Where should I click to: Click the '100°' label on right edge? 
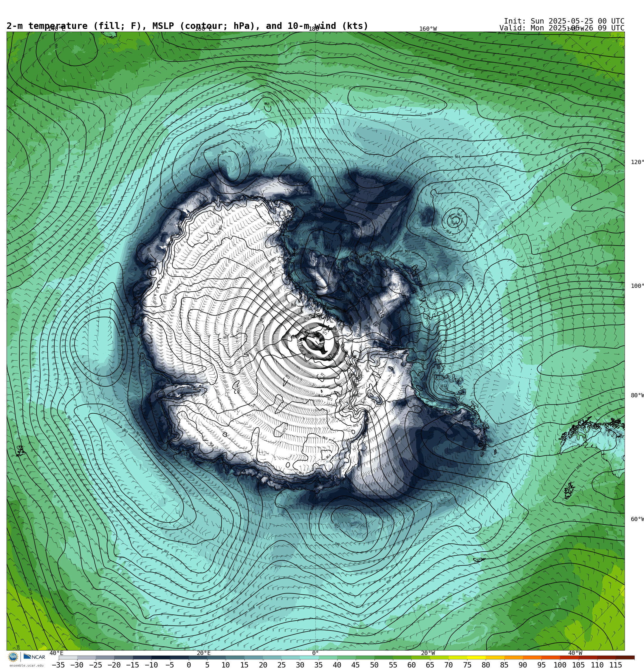(x=637, y=286)
